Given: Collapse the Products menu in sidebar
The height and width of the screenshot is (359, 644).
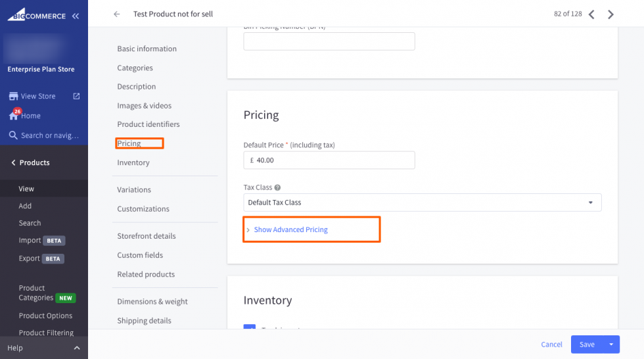Looking at the screenshot, I should pyautogui.click(x=14, y=163).
